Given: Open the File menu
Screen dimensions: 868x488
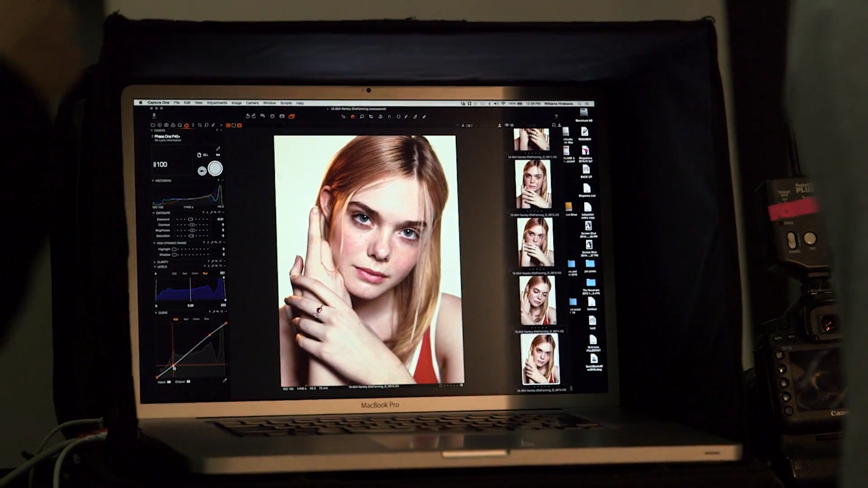Looking at the screenshot, I should click(x=177, y=103).
